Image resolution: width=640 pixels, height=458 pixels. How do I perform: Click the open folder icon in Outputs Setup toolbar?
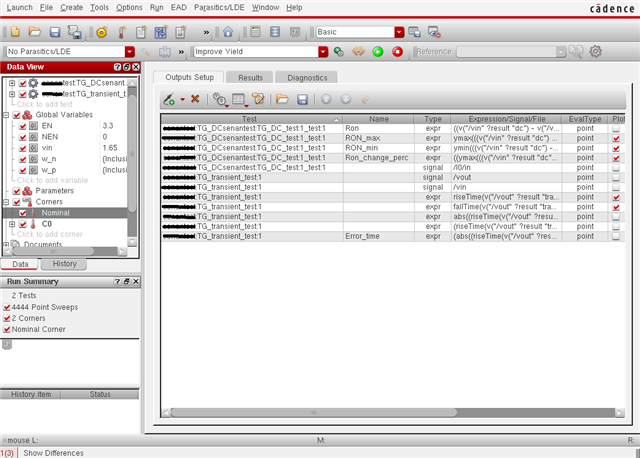coord(282,99)
